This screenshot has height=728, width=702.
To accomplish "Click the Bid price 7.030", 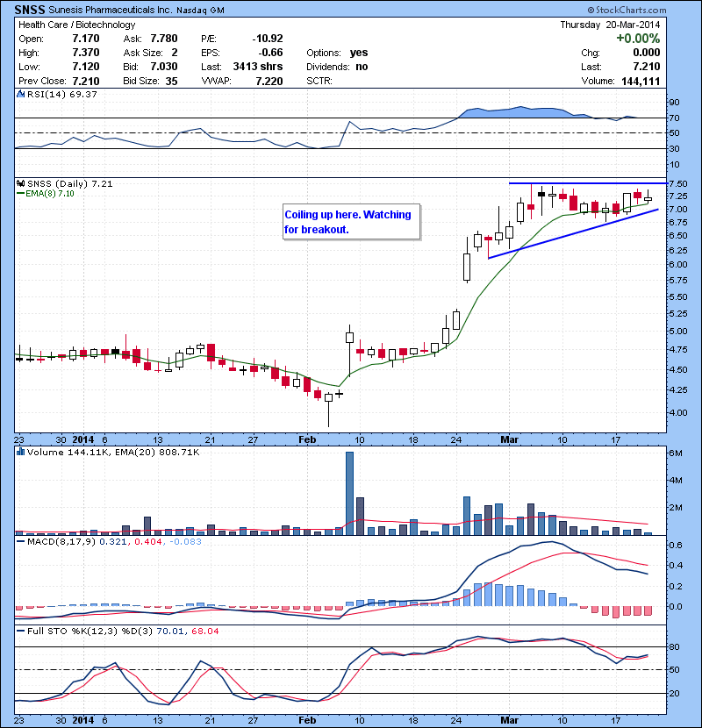I will point(164,67).
